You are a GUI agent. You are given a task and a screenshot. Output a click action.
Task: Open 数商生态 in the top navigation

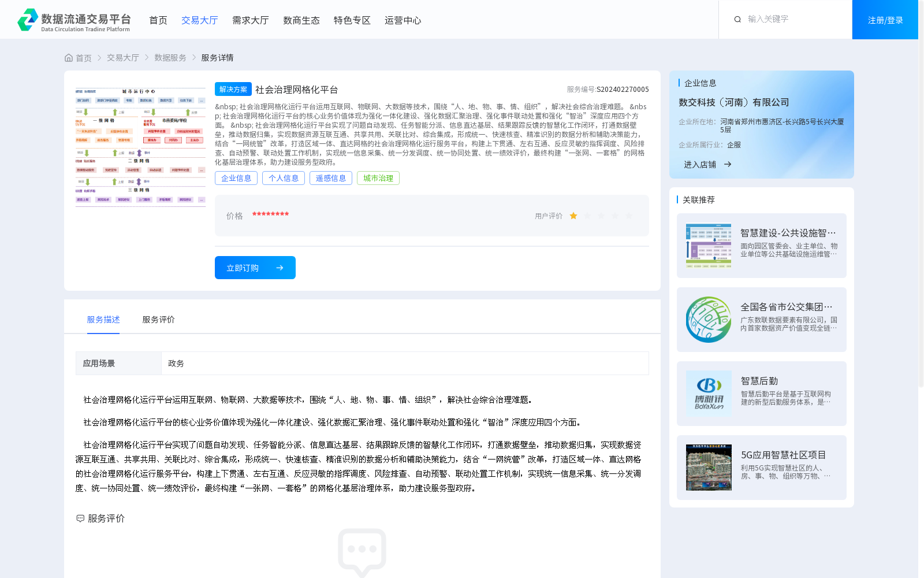pos(301,20)
